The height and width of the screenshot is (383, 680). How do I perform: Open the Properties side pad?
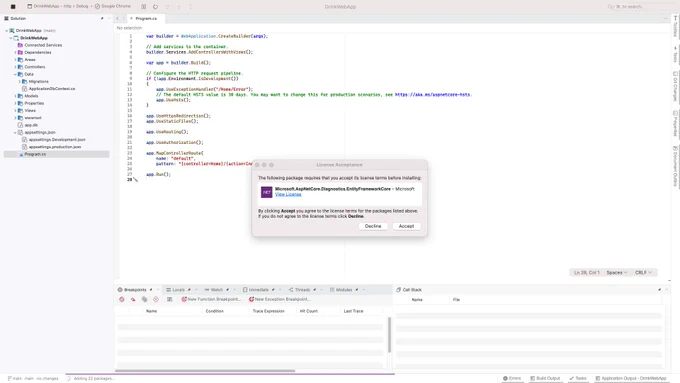(x=675, y=124)
